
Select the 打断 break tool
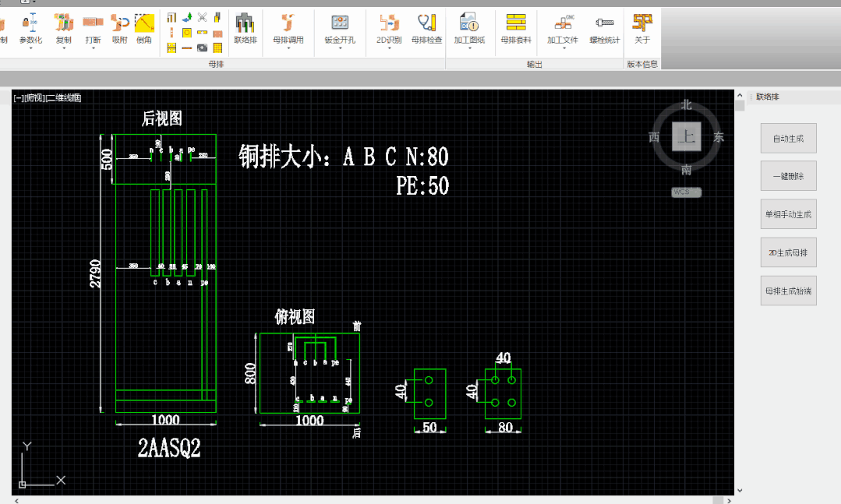(x=93, y=28)
